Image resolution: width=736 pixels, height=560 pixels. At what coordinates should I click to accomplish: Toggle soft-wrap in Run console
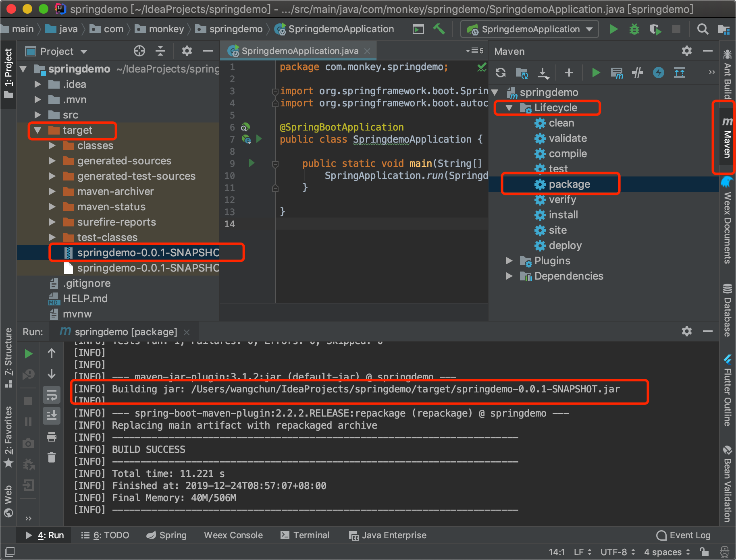(52, 396)
